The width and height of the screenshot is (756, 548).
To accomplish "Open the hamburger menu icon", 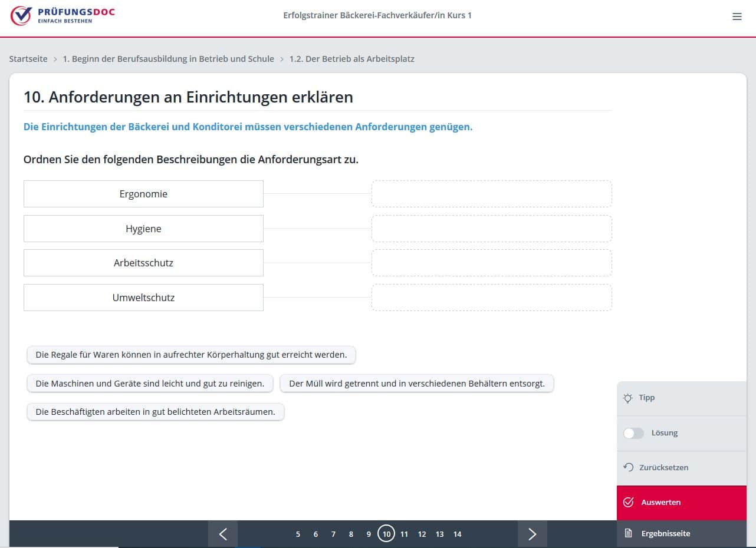I will pyautogui.click(x=737, y=16).
